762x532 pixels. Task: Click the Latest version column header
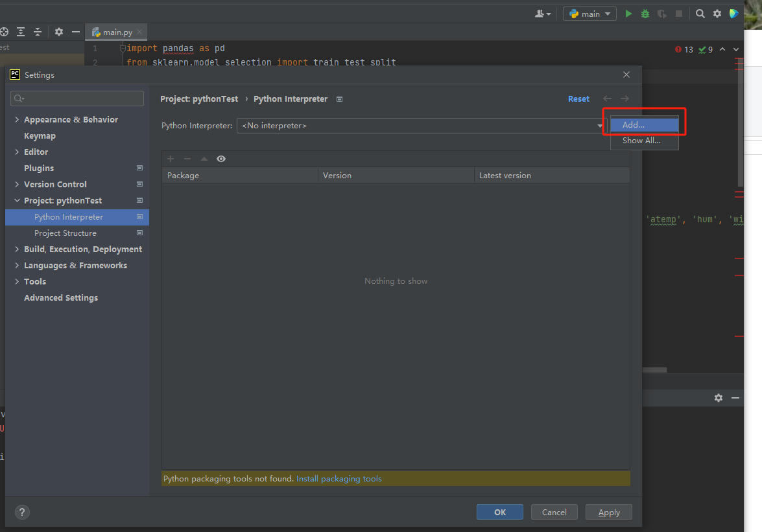552,175
